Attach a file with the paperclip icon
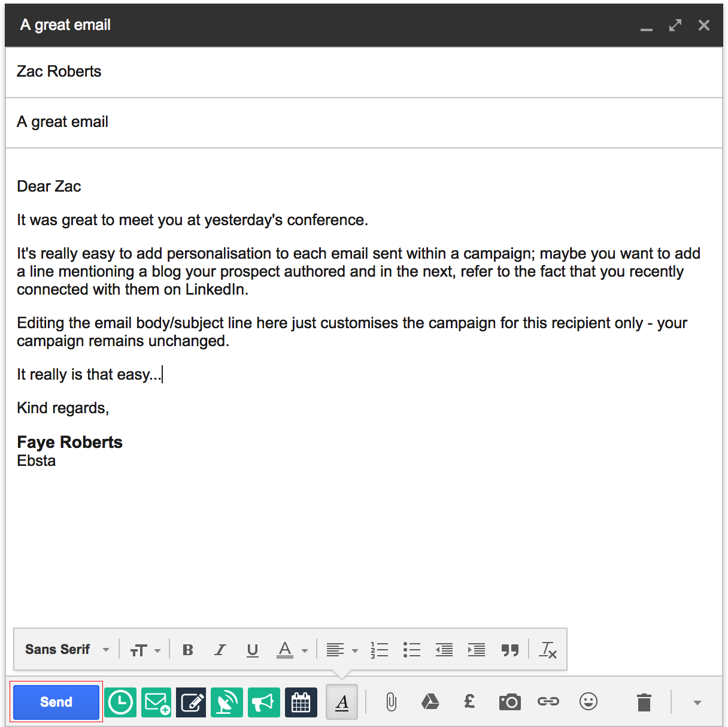This screenshot has width=728, height=727. (x=391, y=702)
